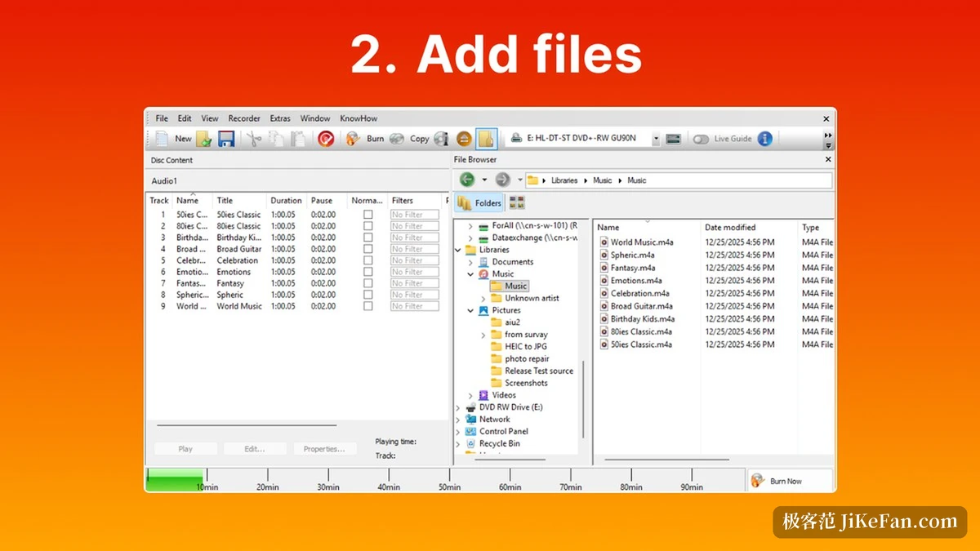The image size is (980, 551).
Task: Click the Folders view button
Action: pos(480,202)
